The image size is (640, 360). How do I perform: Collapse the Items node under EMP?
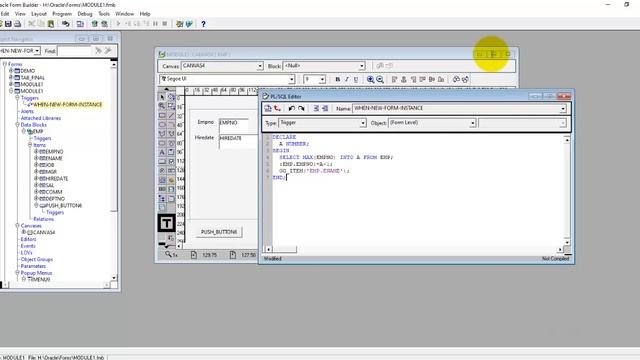(x=30, y=145)
